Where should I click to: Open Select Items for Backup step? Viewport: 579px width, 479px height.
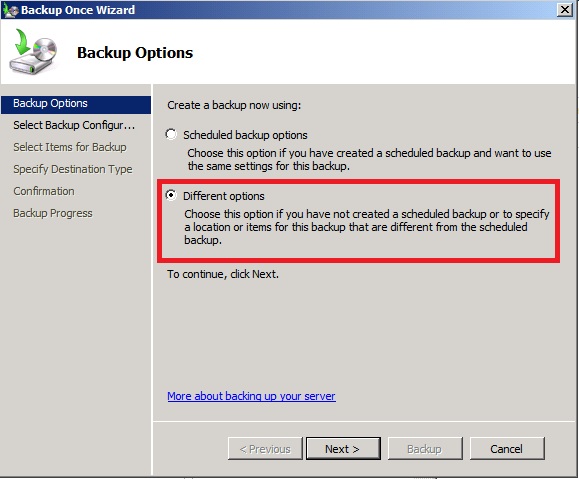[70, 147]
